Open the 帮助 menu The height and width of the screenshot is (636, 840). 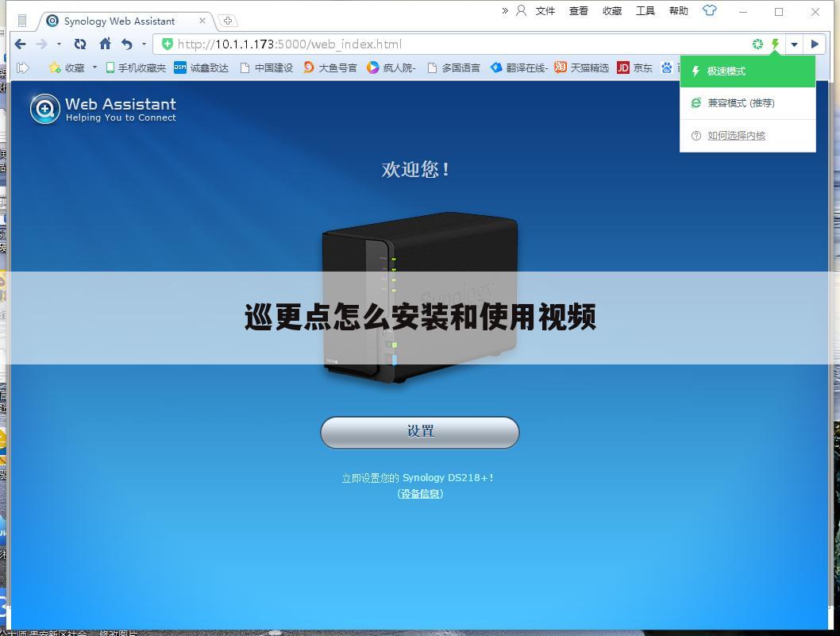(678, 10)
